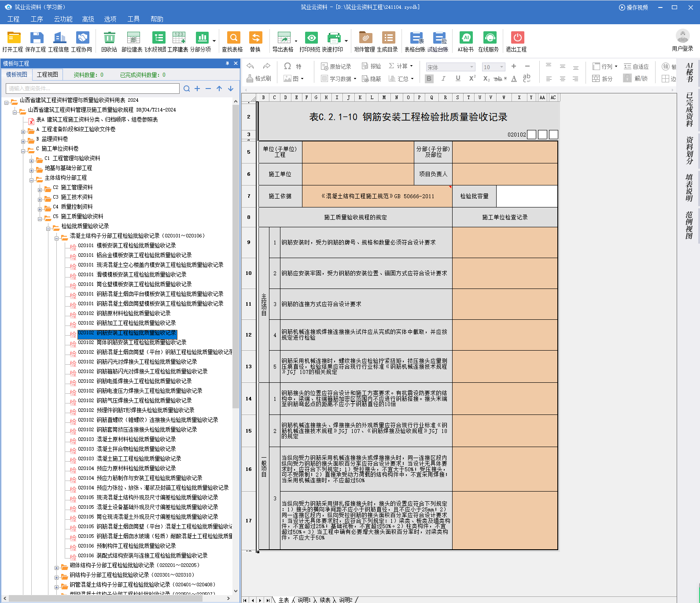The width and height of the screenshot is (700, 603).
Task: Click 分部分项 chart icon
Action: click(x=201, y=41)
